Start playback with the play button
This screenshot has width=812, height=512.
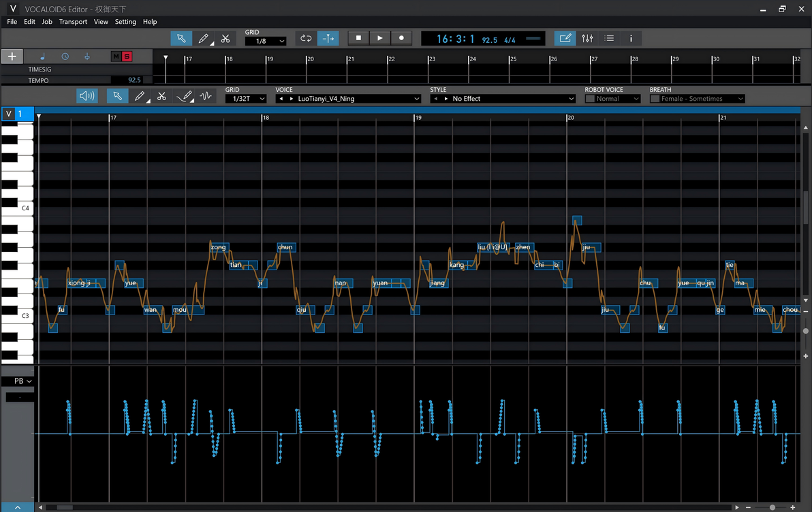(x=380, y=38)
